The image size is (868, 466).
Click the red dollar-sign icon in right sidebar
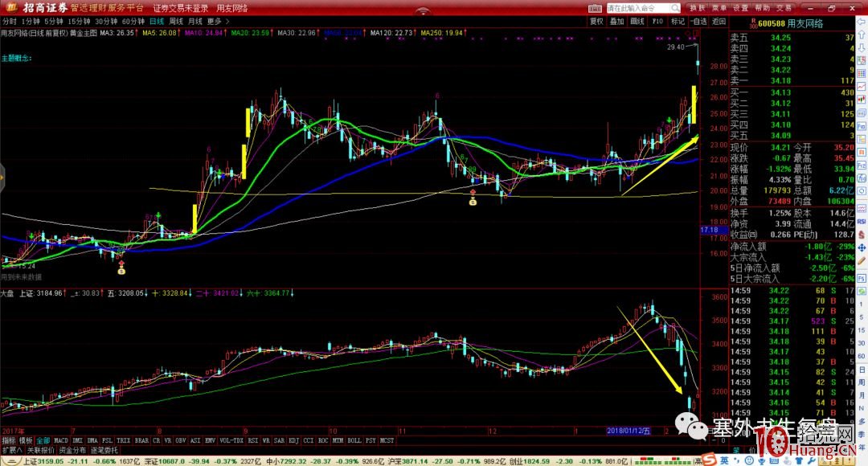click(x=862, y=235)
